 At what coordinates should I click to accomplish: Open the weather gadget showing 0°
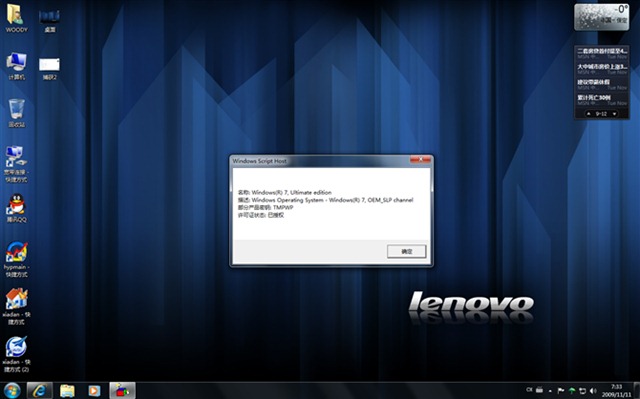point(601,17)
